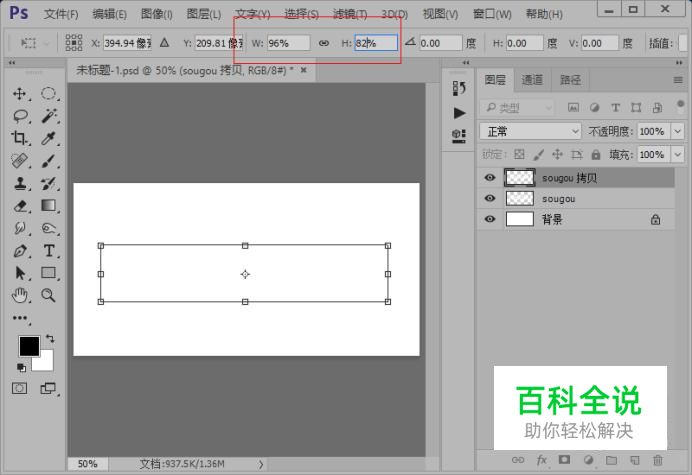The width and height of the screenshot is (692, 475).
Task: Hide the 背景 layer via eye icon
Action: (490, 219)
